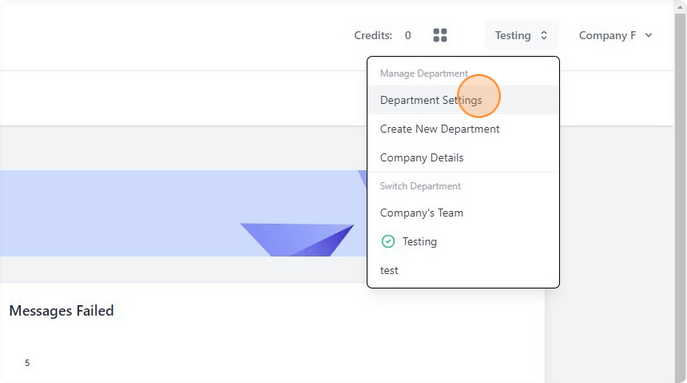Switch to Company's Team department
Image resolution: width=687 pixels, height=383 pixels.
(463, 213)
